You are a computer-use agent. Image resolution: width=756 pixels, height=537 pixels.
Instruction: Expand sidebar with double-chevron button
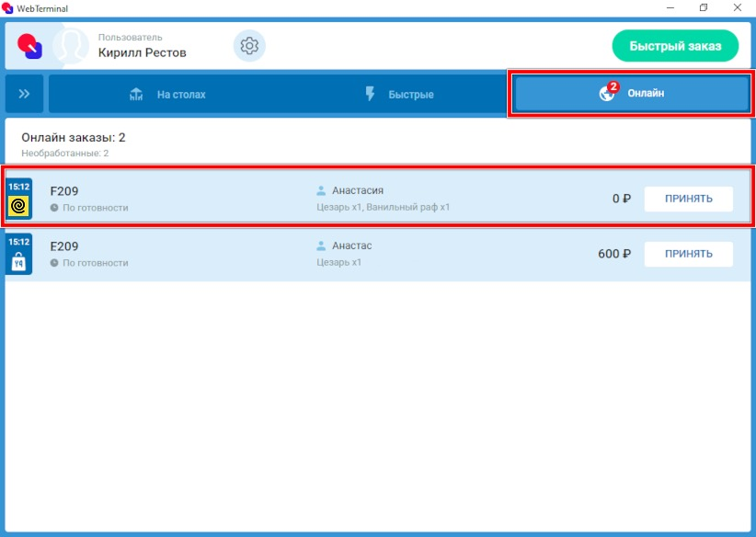click(x=24, y=94)
